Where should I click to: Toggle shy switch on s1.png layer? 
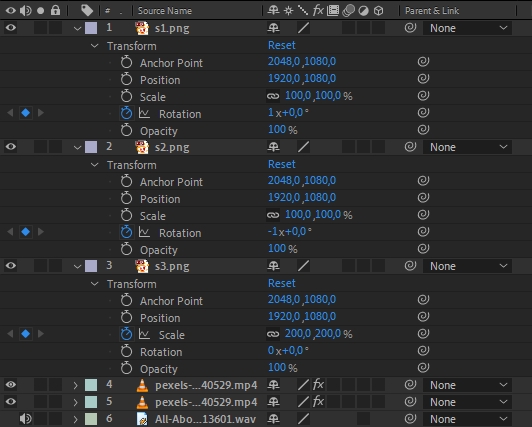point(273,28)
